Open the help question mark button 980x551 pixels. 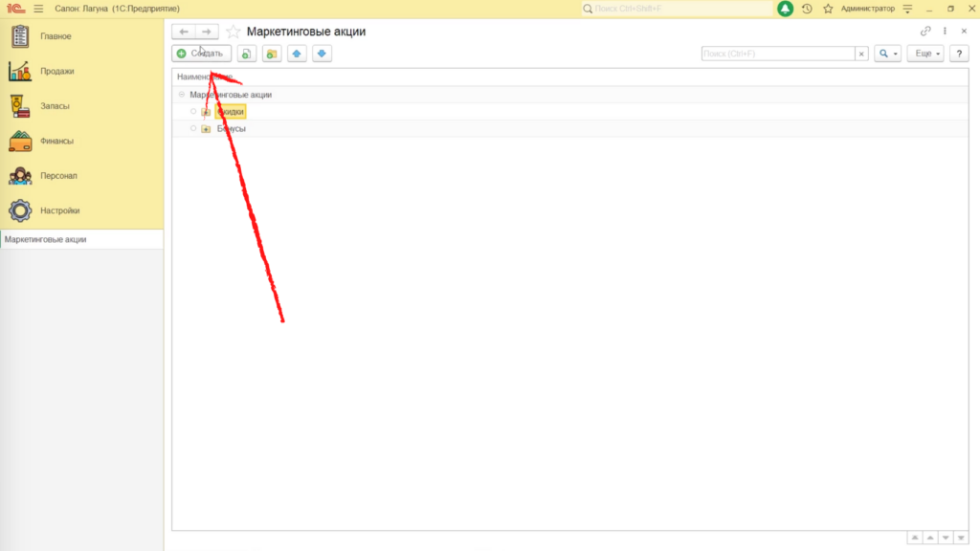click(x=959, y=54)
